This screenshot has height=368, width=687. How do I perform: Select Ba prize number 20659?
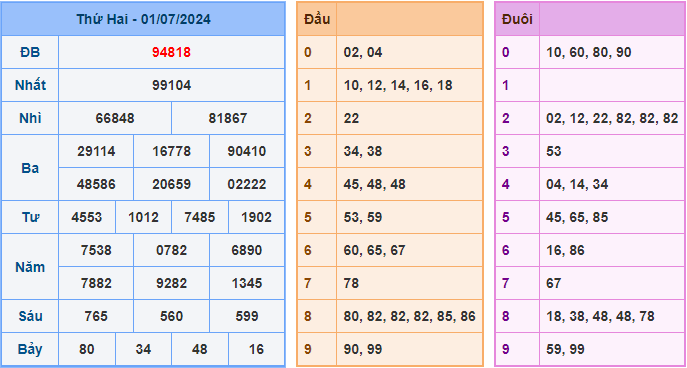click(171, 184)
